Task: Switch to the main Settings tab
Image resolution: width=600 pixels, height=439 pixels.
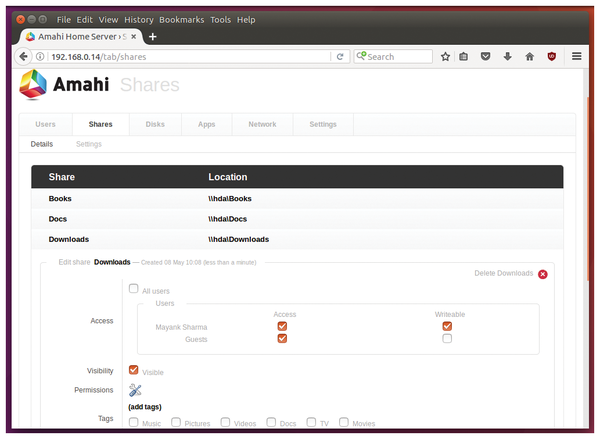Action: (323, 124)
